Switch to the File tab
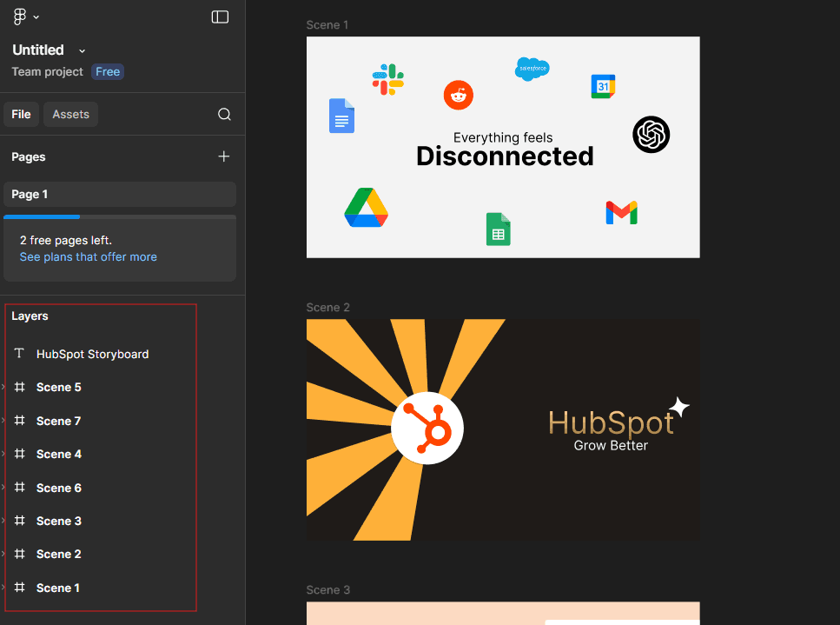Screen dimensions: 840x625 tap(22, 114)
